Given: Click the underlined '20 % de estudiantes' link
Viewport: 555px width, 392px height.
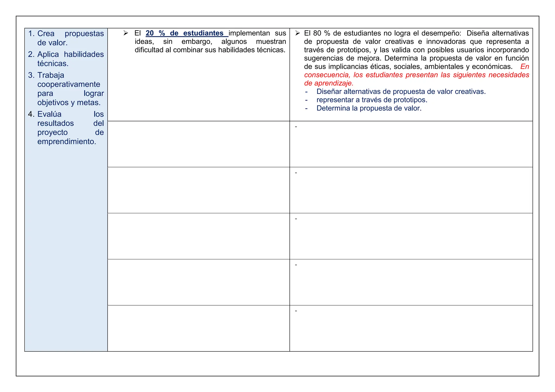Looking at the screenshot, I should point(187,33).
